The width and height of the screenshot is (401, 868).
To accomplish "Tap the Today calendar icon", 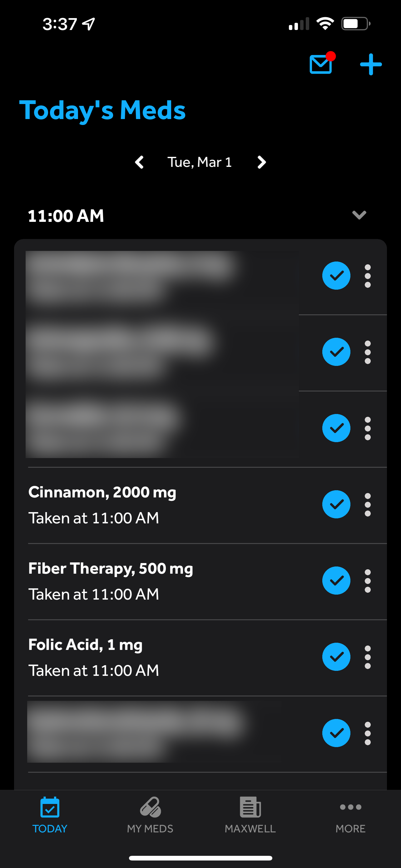I will [50, 807].
